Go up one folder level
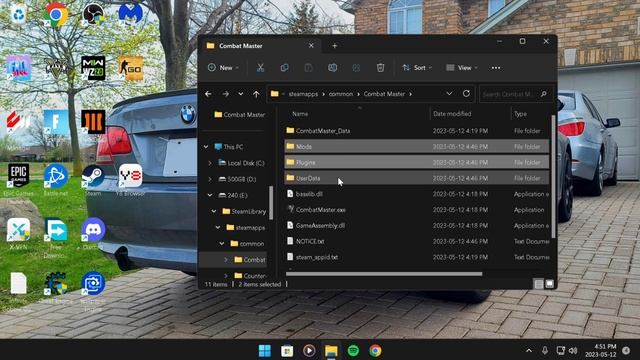The height and width of the screenshot is (360, 640). [x=256, y=94]
